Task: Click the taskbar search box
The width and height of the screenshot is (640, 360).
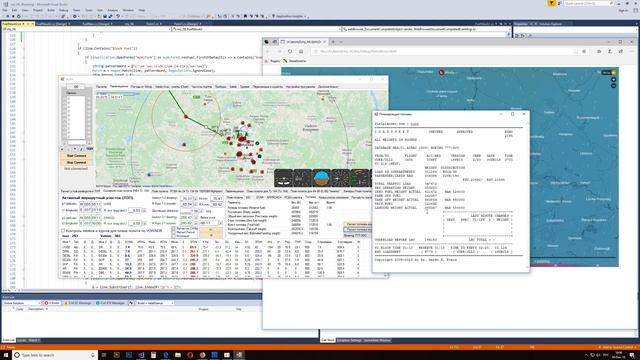Action: (x=55, y=355)
